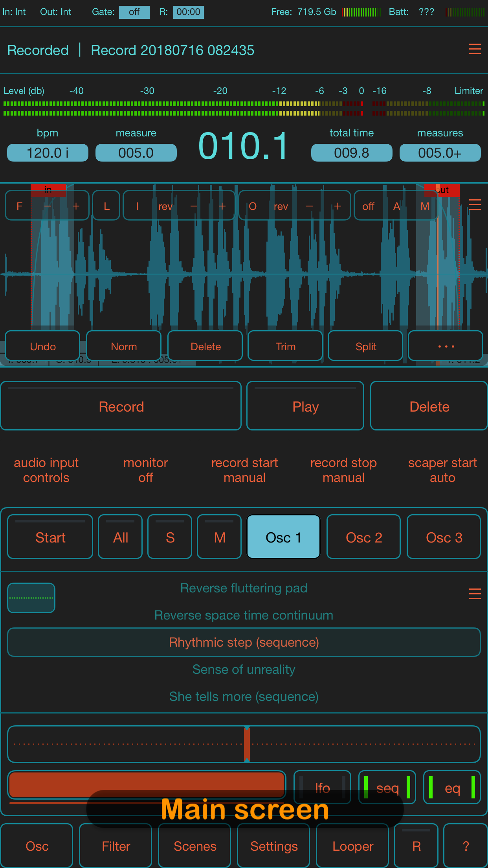Select the Osc 1 tab

coord(283,537)
